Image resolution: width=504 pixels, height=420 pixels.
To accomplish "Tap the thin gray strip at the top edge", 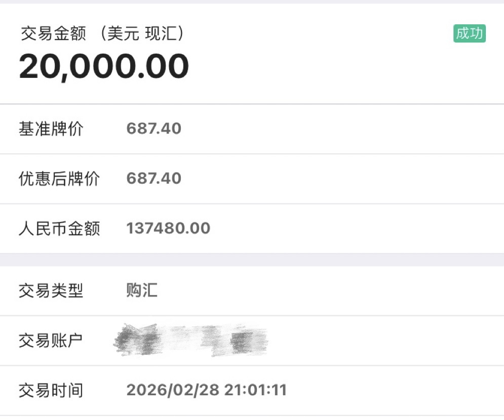I will [252, 2].
